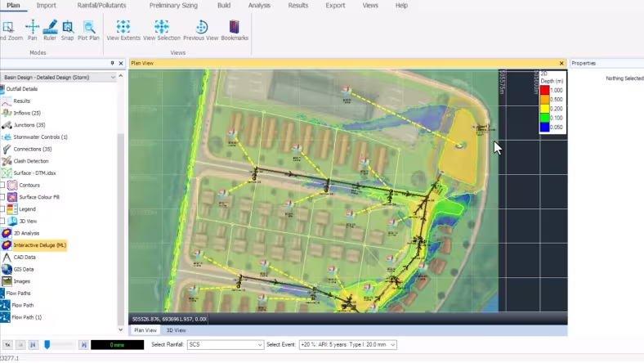
Task: Toggle the Contours checkbox
Action: 2,185
